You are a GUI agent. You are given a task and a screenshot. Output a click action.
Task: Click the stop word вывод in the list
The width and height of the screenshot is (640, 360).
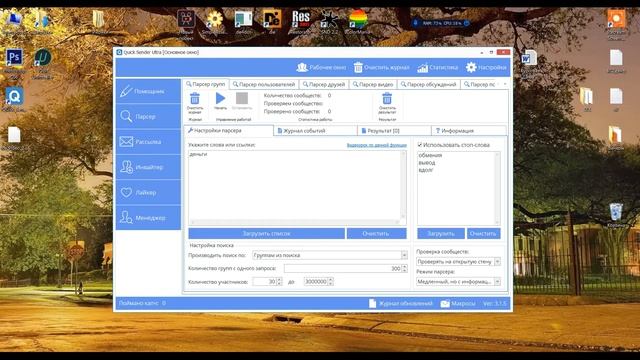[x=427, y=162]
